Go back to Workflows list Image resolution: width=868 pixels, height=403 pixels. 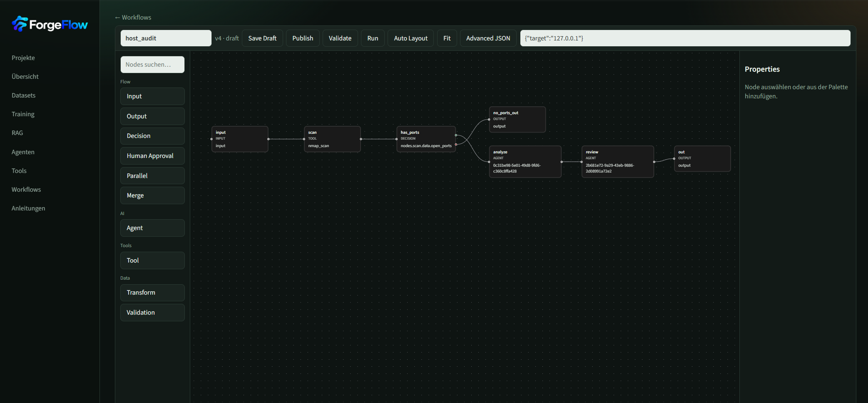pos(133,18)
